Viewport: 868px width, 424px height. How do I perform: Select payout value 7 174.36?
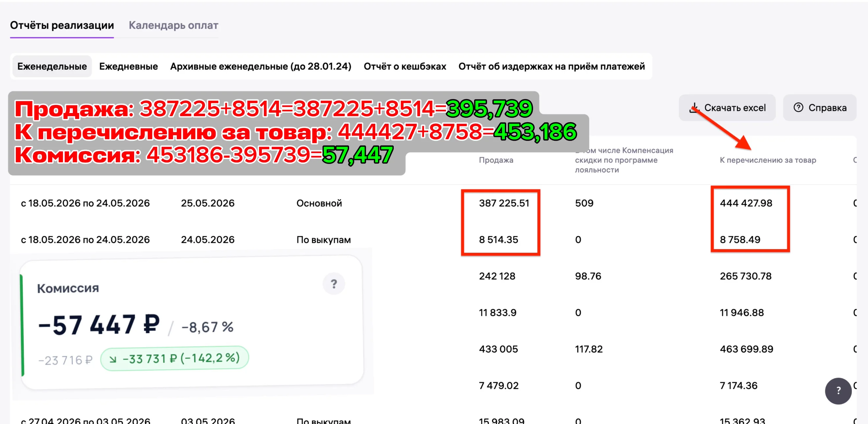(738, 385)
